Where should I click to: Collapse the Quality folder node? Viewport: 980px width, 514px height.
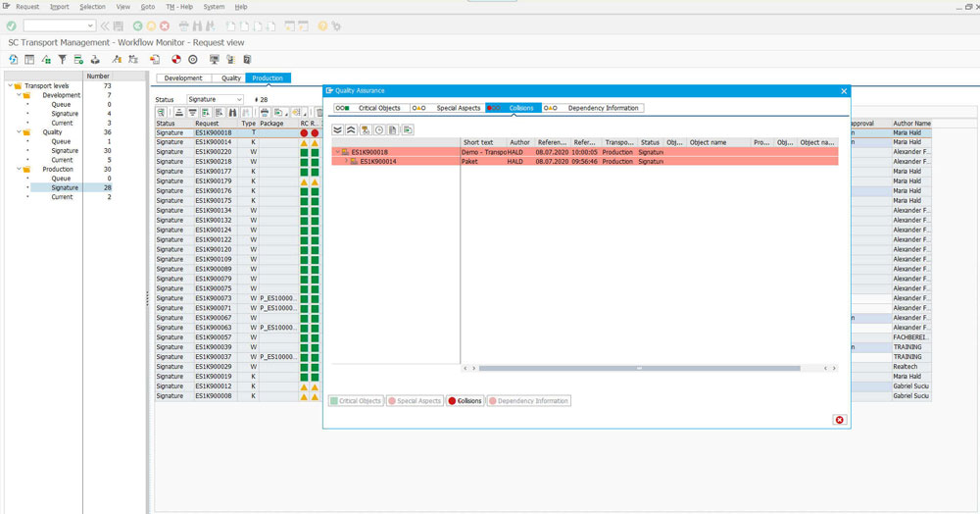19,132
